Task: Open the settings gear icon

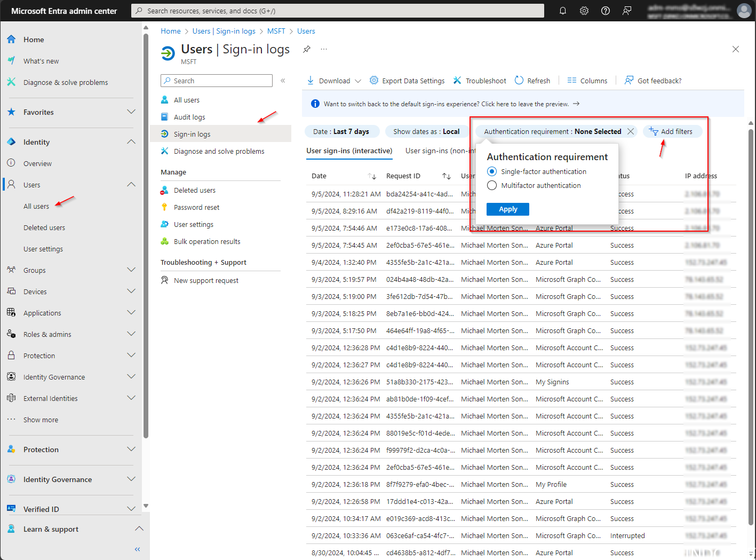Action: click(x=584, y=11)
